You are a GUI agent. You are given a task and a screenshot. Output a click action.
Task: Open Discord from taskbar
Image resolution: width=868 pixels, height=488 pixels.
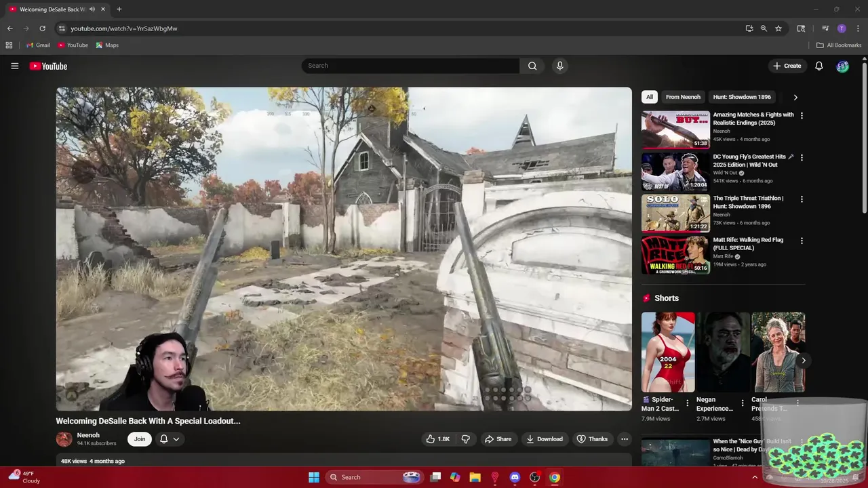(515, 477)
